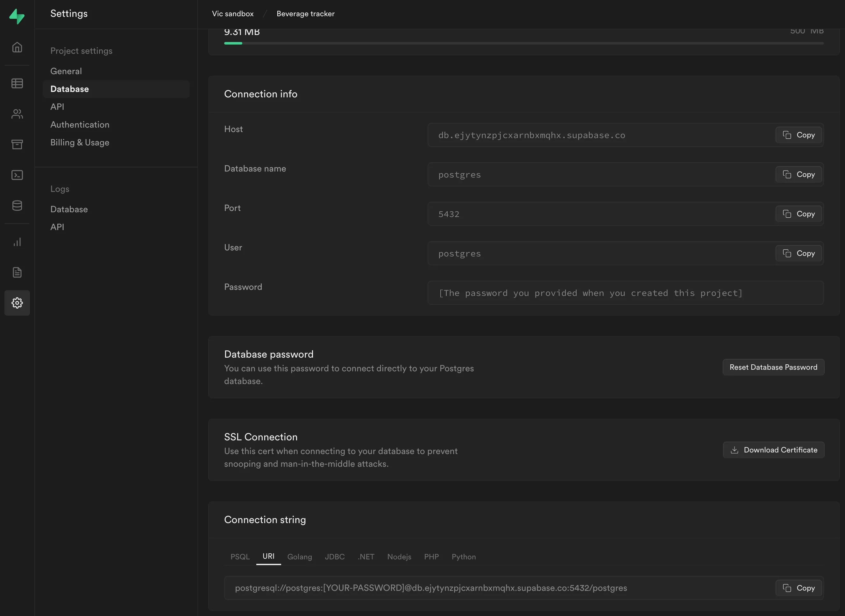Click Download Certificate button
845x616 pixels.
click(x=773, y=450)
